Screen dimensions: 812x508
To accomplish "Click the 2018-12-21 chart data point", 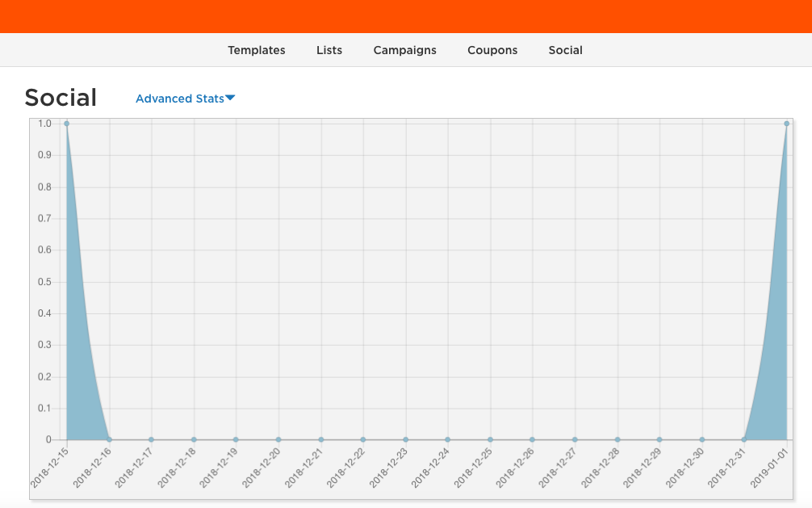I will coord(320,440).
